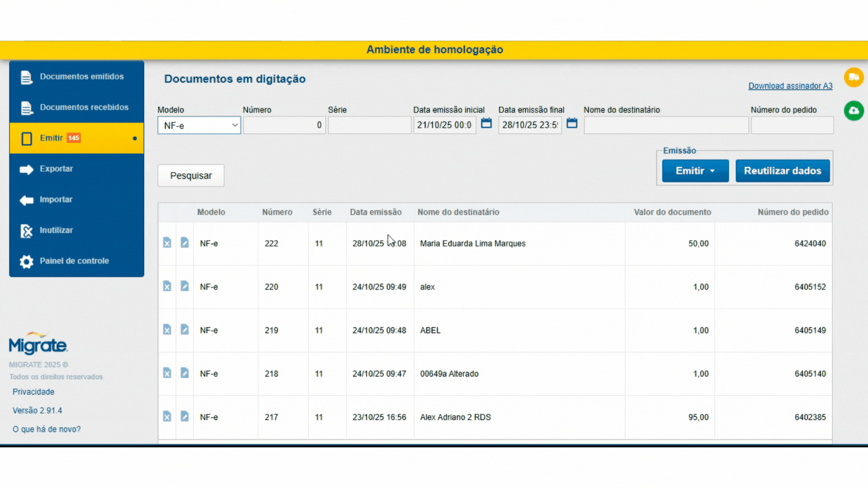868x488 pixels.
Task: Click Reutilizar dados button
Action: (782, 171)
